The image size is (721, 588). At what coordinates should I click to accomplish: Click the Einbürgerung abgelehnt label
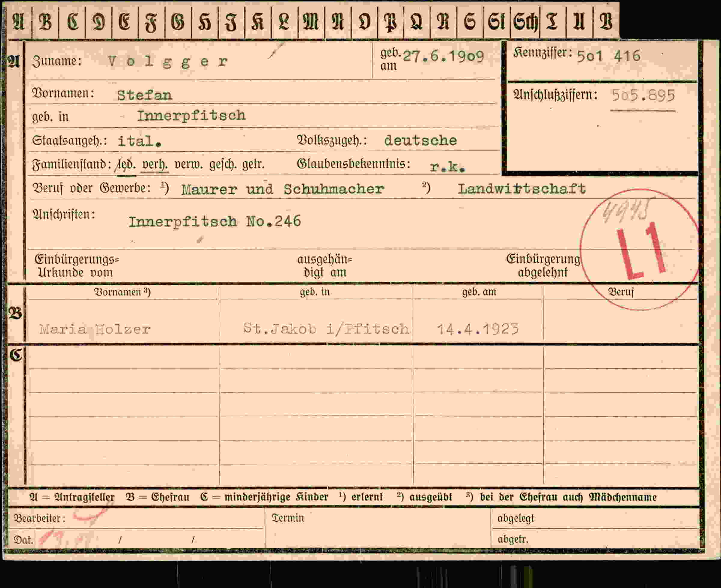[x=543, y=265]
